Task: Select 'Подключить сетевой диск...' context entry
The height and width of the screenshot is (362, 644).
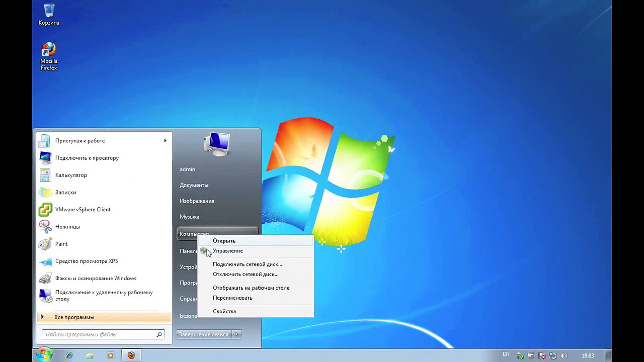Action: [247, 264]
